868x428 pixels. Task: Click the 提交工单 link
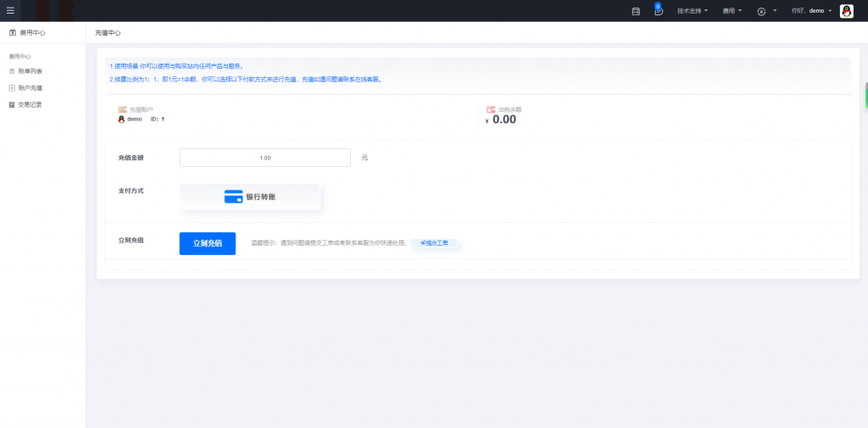434,243
